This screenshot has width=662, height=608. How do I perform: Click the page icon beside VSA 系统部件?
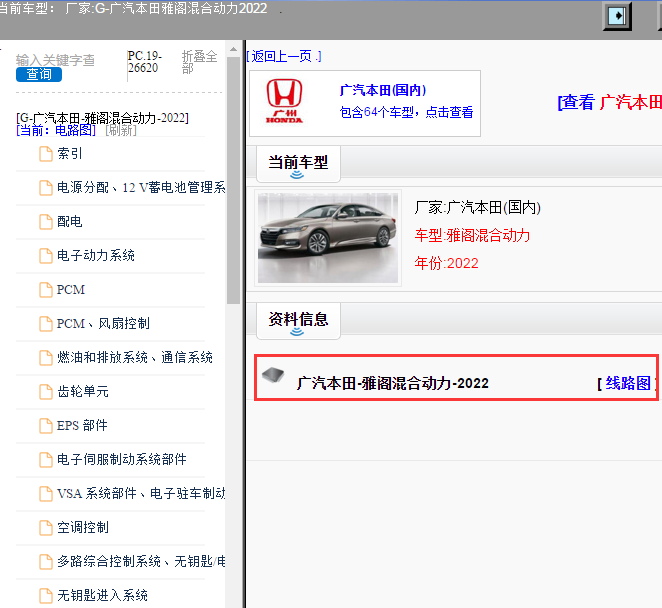click(x=46, y=494)
